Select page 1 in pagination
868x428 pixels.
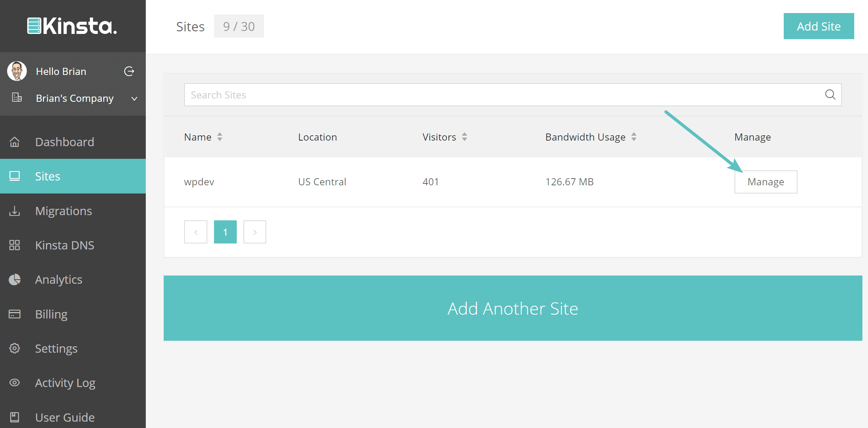(225, 232)
